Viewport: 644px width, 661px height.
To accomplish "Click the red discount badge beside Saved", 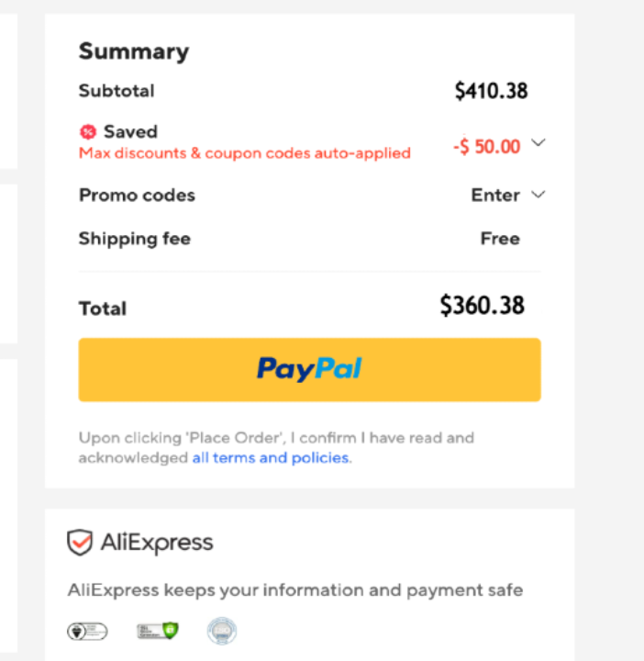I will pyautogui.click(x=88, y=132).
